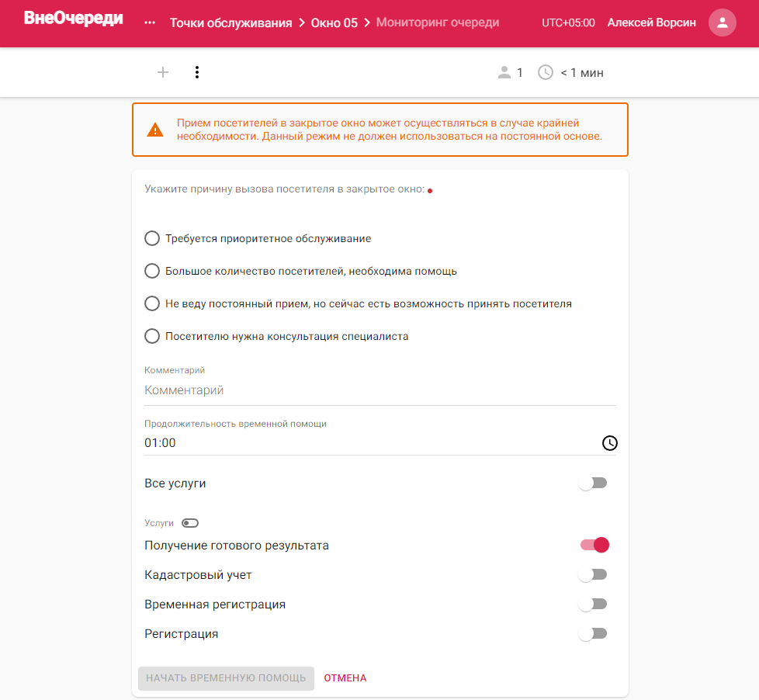Screen dimensions: 759x700
Task: Click the orange warning triangle icon
Action: [155, 130]
